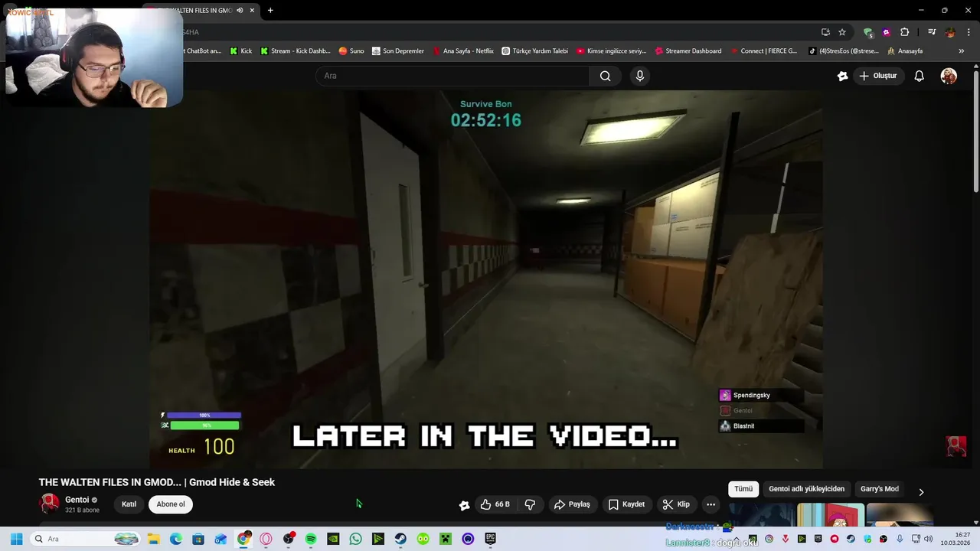Open the YouTube account avatar menu
Image resolution: width=980 pixels, height=551 pixels.
(949, 76)
